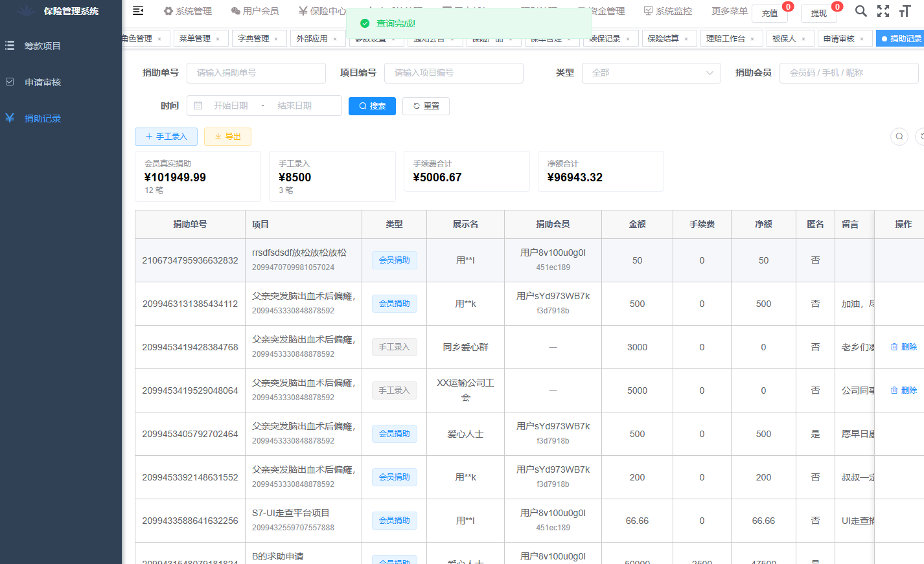This screenshot has height=564, width=924.
Task: Click the 提现 button
Action: (819, 13)
